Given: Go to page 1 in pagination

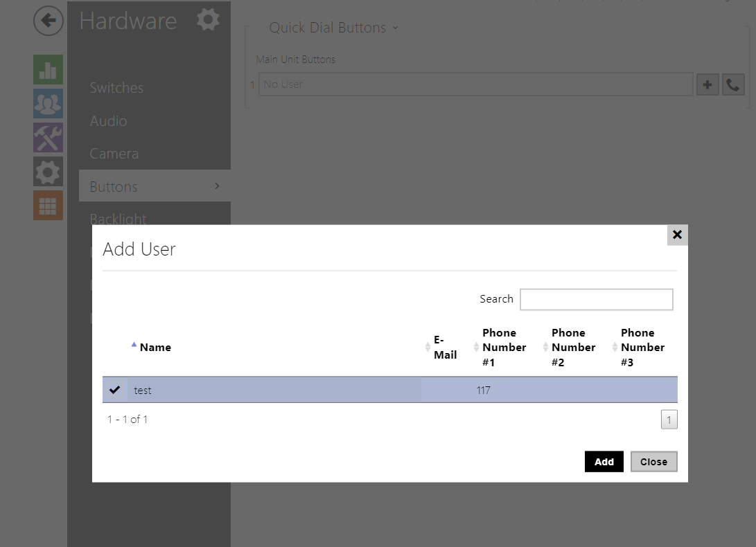Looking at the screenshot, I should 669,420.
